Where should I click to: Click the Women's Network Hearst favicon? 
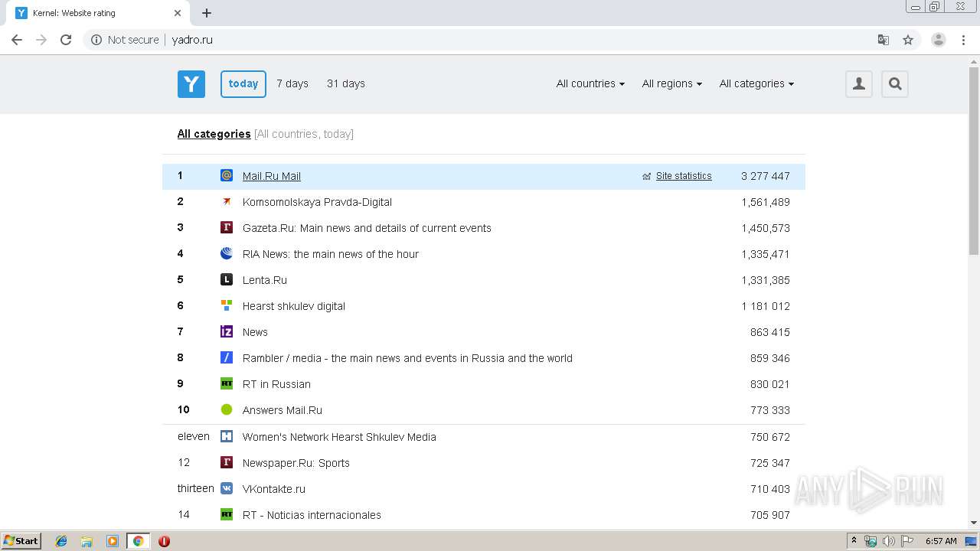(x=227, y=436)
